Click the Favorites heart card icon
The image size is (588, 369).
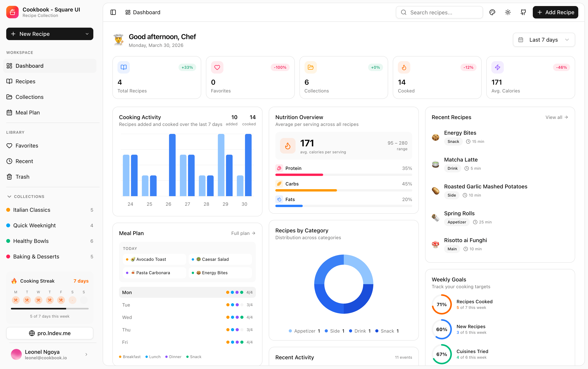coord(217,67)
